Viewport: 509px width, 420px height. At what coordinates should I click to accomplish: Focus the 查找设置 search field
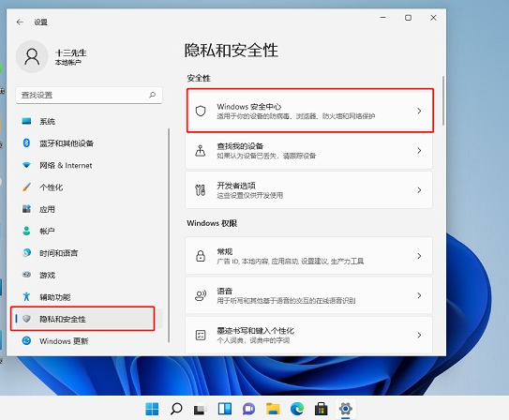[x=89, y=95]
